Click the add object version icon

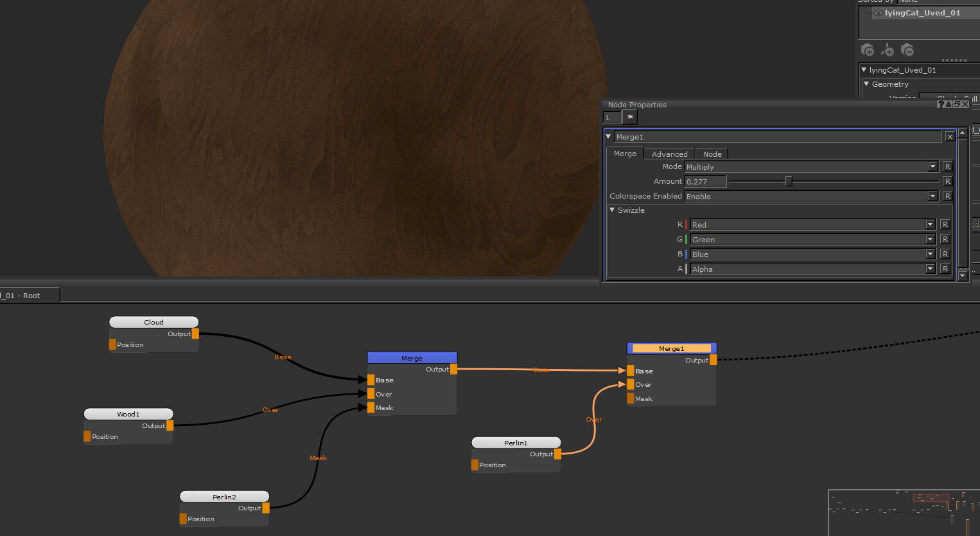point(888,50)
